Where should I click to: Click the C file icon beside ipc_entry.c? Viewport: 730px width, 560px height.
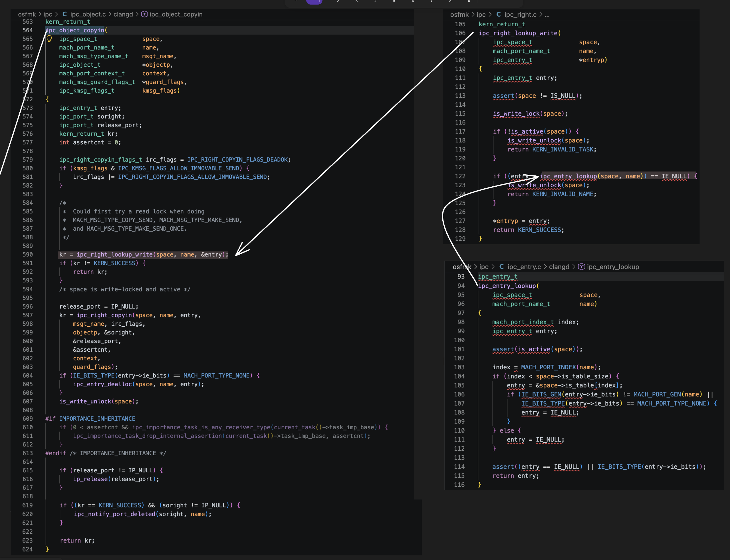502,267
